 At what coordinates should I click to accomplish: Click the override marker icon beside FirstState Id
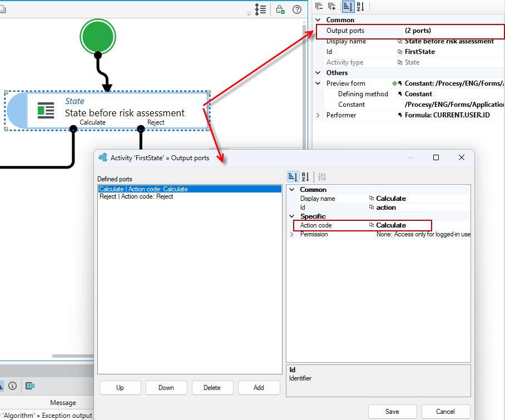tap(400, 52)
